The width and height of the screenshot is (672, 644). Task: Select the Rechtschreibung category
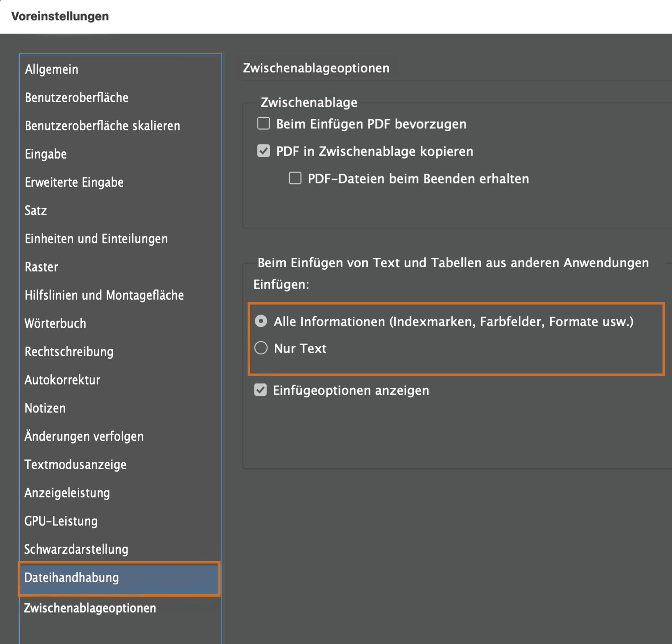click(x=69, y=352)
